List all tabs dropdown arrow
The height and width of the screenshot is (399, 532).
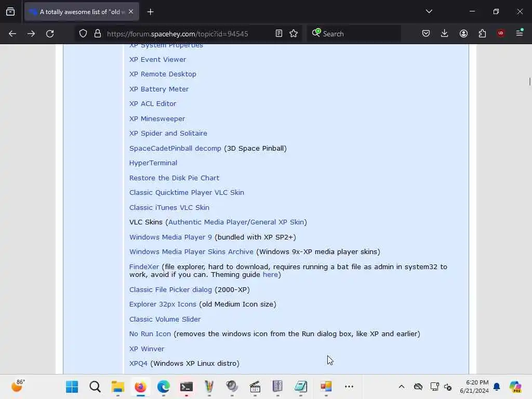click(x=429, y=11)
